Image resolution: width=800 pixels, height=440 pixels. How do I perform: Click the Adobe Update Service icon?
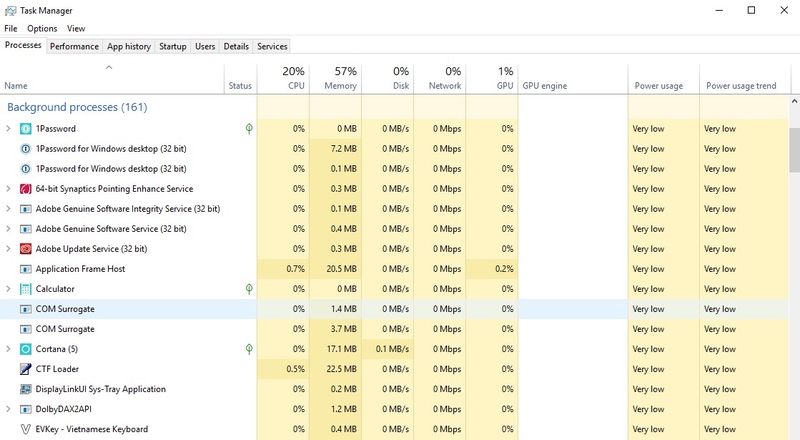click(26, 249)
